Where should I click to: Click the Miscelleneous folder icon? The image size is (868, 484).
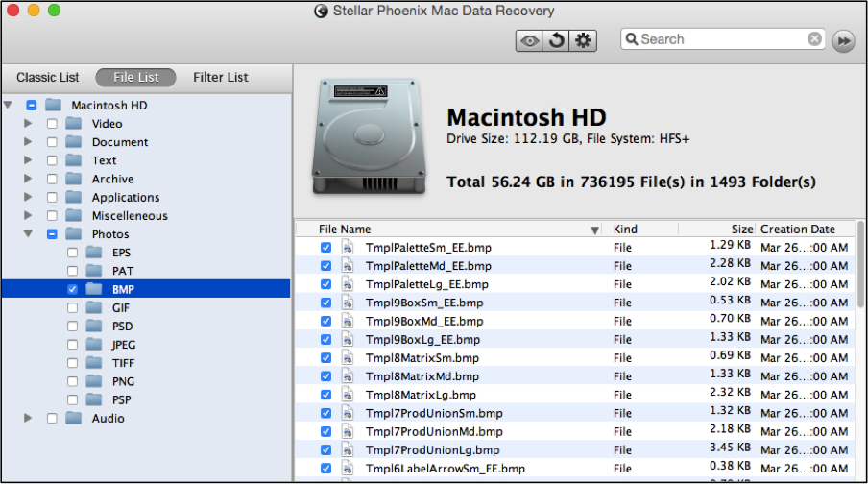click(74, 215)
